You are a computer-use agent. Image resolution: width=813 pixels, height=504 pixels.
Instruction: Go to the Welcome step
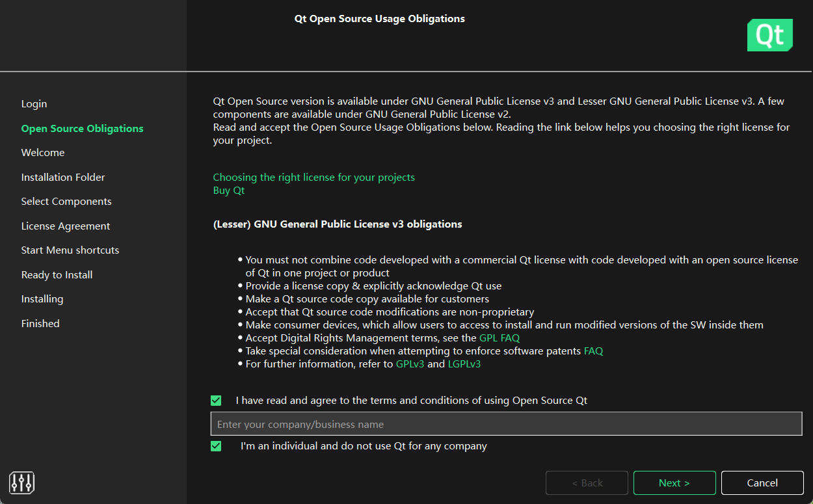click(43, 153)
